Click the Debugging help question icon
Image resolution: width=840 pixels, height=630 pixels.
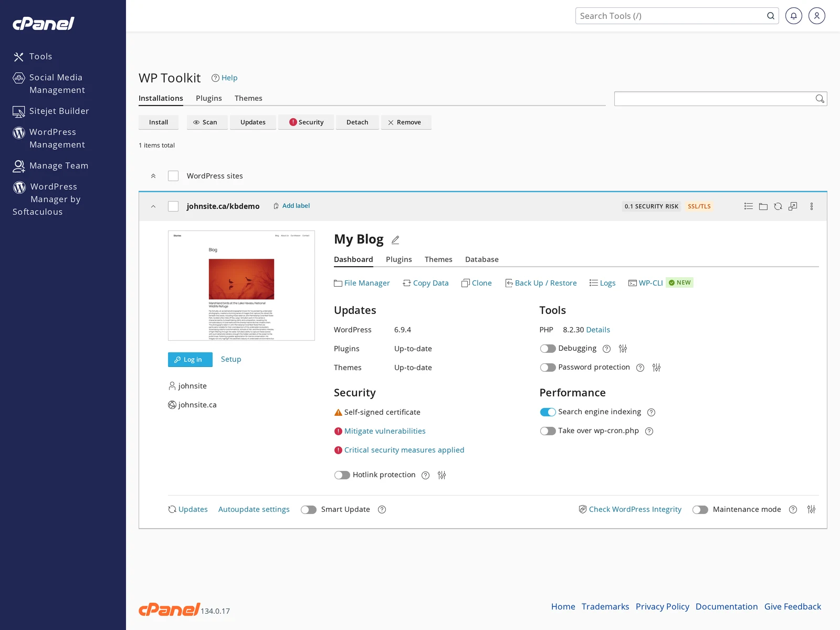[x=607, y=349]
